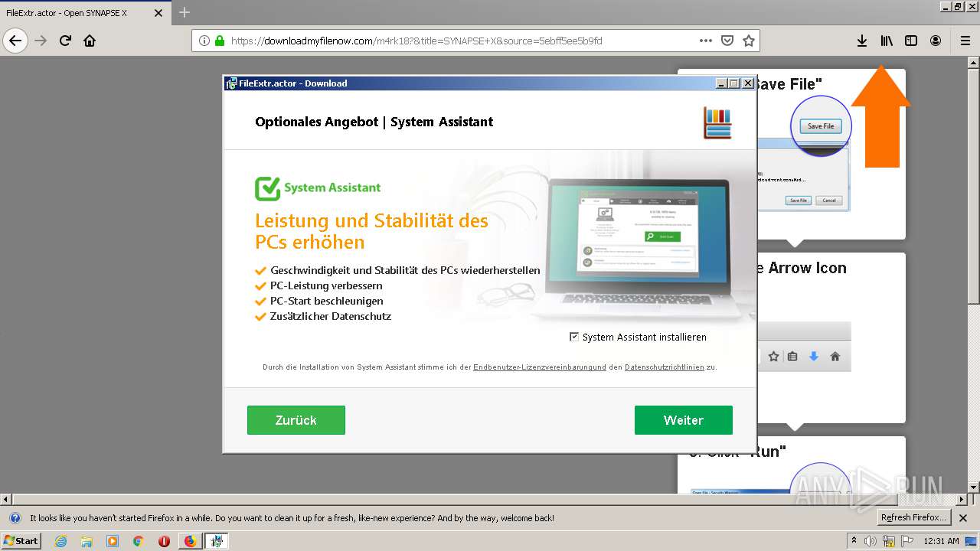Image resolution: width=980 pixels, height=551 pixels.
Task: Switch to Firefox taskbar button
Action: [190, 541]
